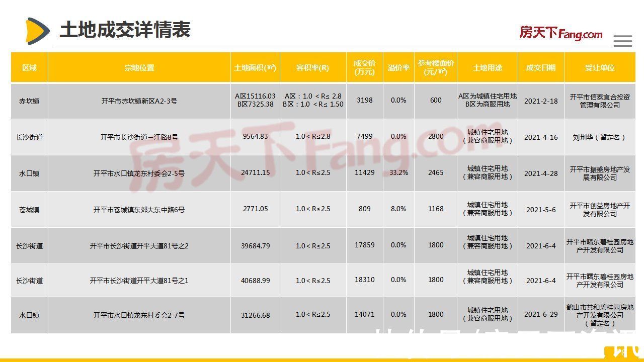Viewport: 644px width, 362px height.
Task: Select cell 开平市苍城镇东郊大东中路6号
Action: 139,210
